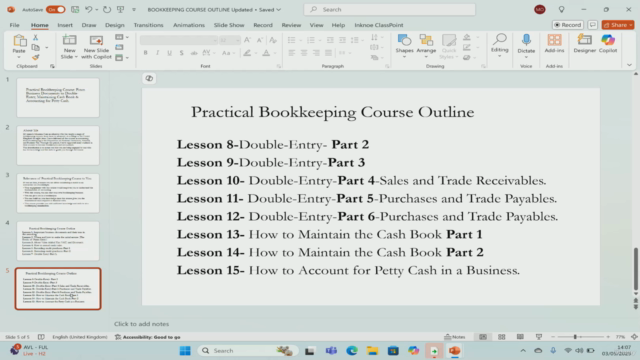Click the lightbulb icon in title bar
This screenshot has height=360, width=640.
pyautogui.click(x=562, y=9)
